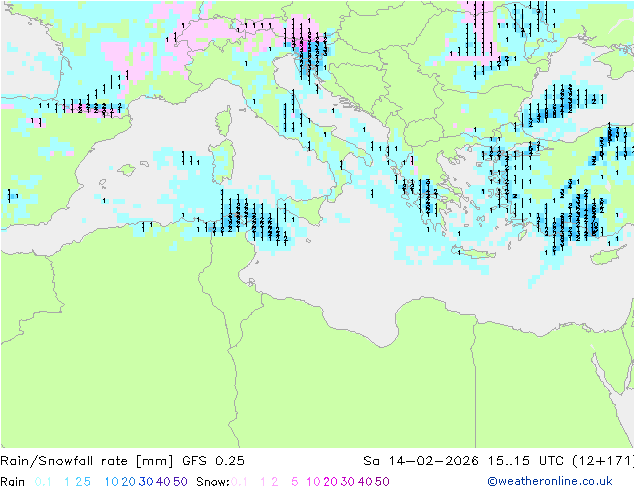
Task: Click the rain legend value 10
Action: 112,482
